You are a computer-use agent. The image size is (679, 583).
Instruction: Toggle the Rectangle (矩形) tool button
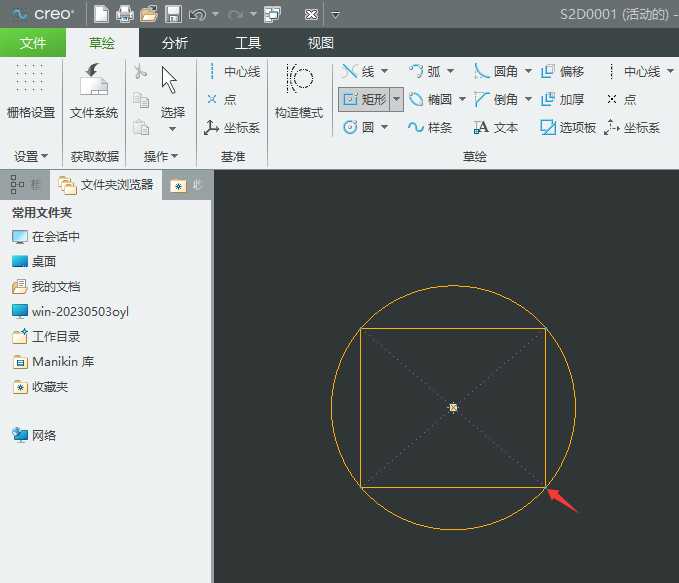point(364,100)
